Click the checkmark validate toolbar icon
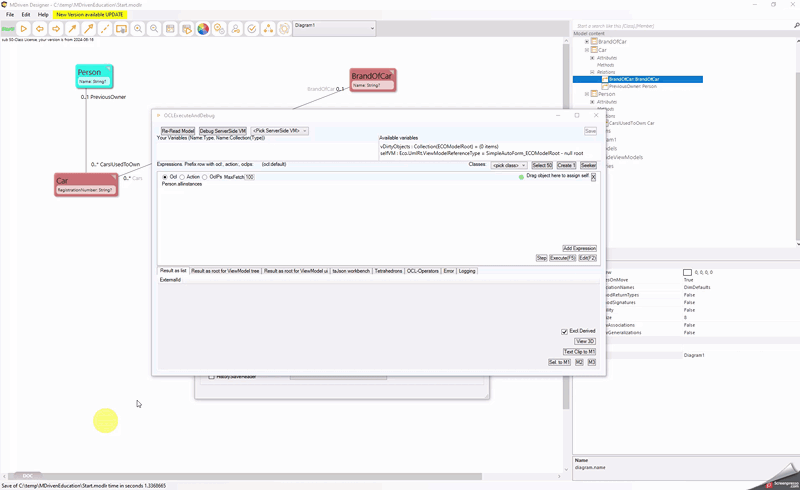 (x=252, y=29)
